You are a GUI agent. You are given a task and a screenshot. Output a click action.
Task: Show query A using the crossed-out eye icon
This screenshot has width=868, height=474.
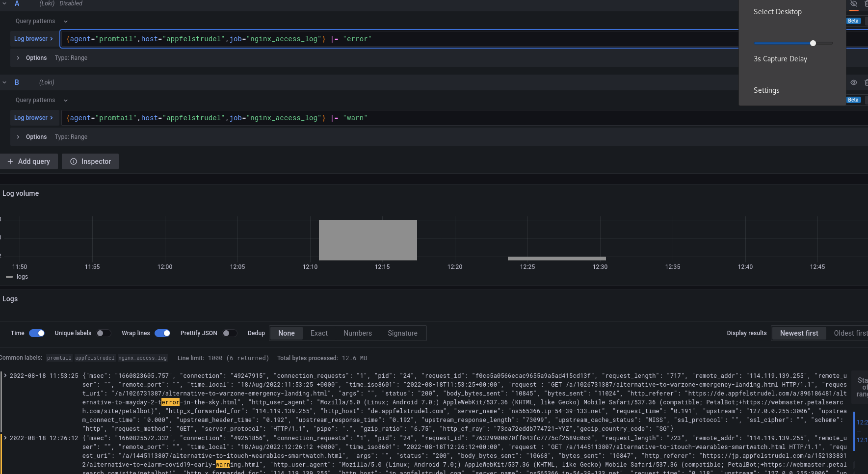tap(853, 4)
